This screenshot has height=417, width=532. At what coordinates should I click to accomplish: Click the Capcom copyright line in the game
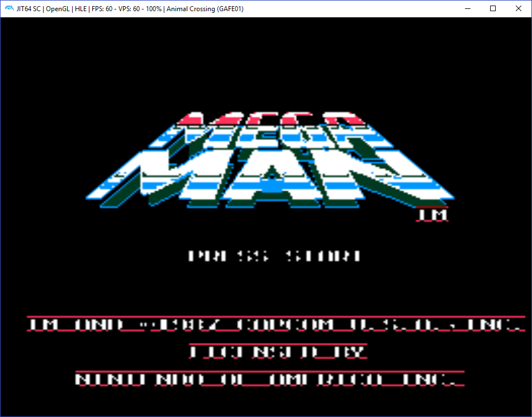[x=276, y=324]
